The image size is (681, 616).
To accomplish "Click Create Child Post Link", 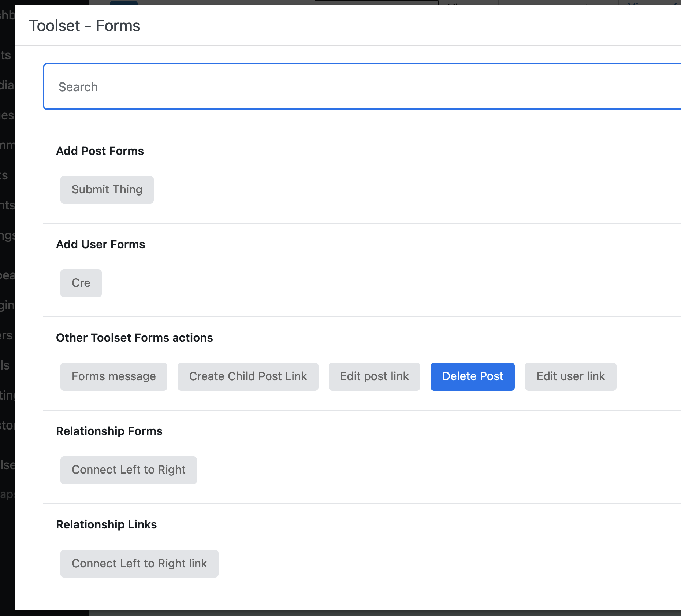I will point(248,376).
